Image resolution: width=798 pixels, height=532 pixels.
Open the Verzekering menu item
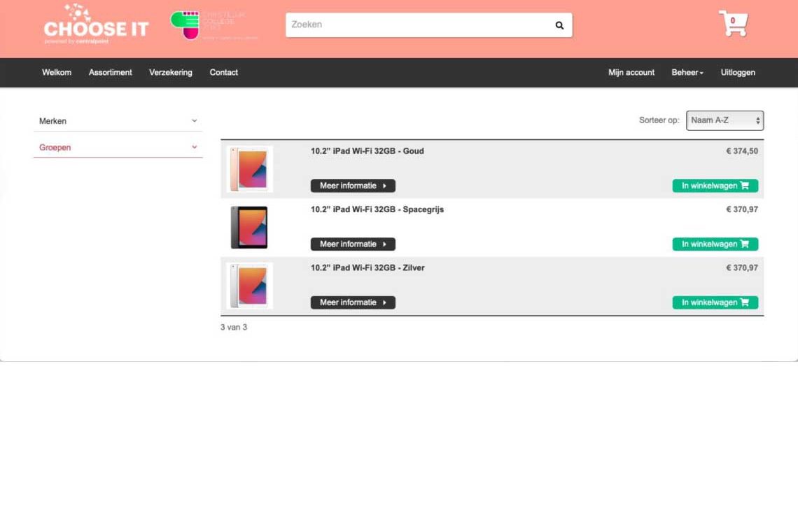pos(171,72)
